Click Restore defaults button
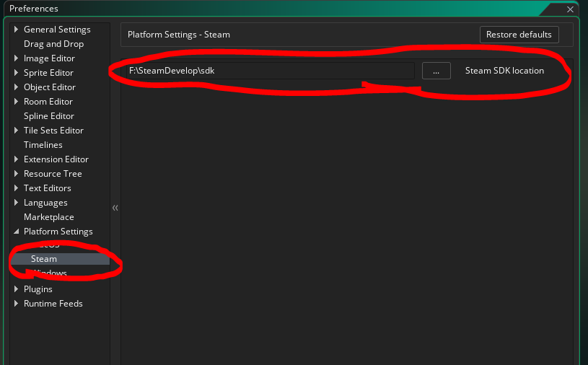Image resolution: width=588 pixels, height=365 pixels. [519, 35]
